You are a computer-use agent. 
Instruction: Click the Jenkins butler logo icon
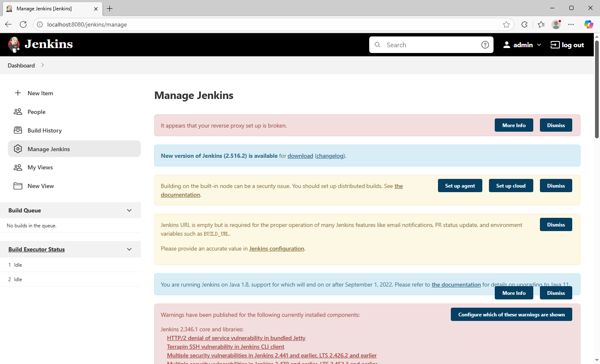point(14,44)
